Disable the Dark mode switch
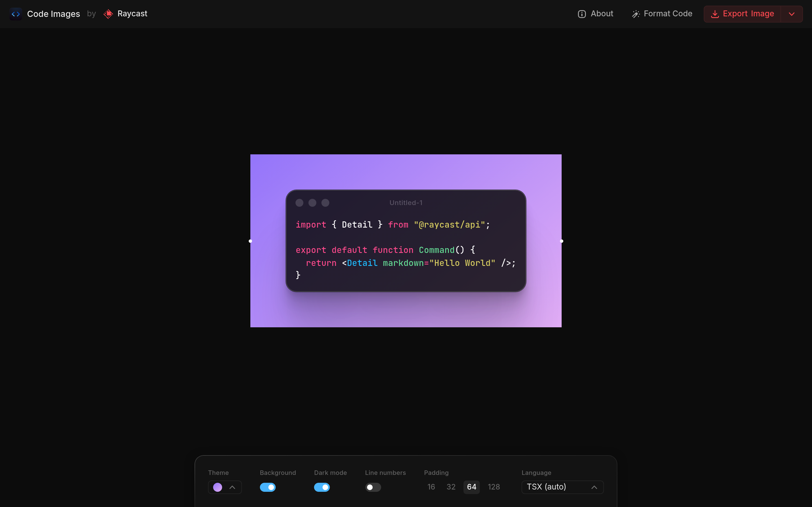 click(x=321, y=487)
